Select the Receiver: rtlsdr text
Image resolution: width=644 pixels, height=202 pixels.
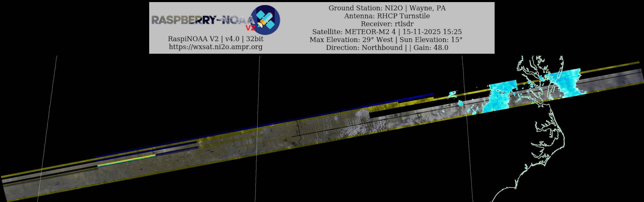tap(387, 24)
